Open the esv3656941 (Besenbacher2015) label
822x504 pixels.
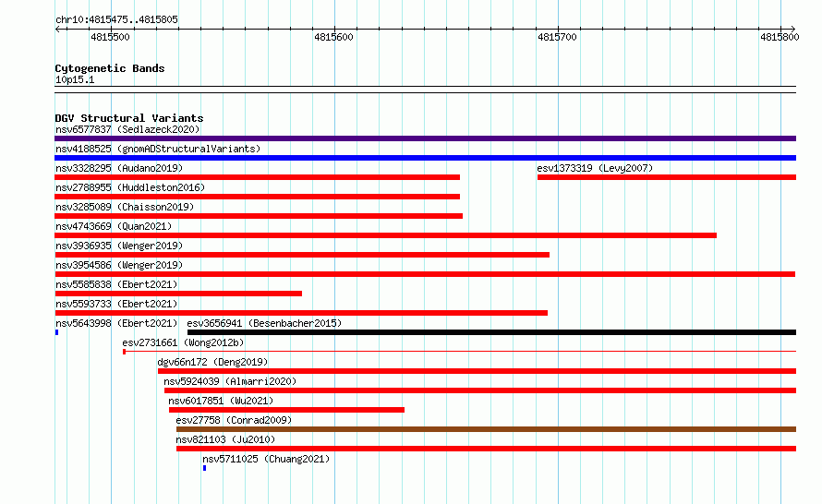pyautogui.click(x=264, y=323)
